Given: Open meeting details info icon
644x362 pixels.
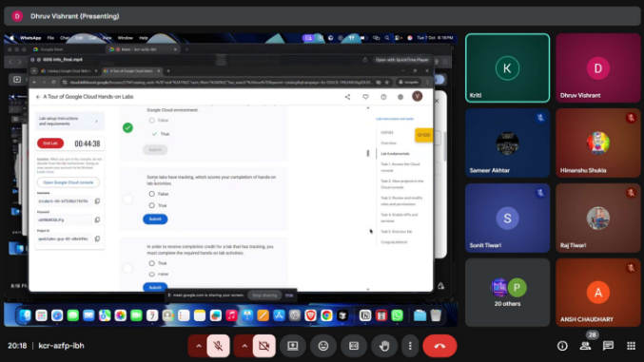Looking at the screenshot, I should coord(562,346).
